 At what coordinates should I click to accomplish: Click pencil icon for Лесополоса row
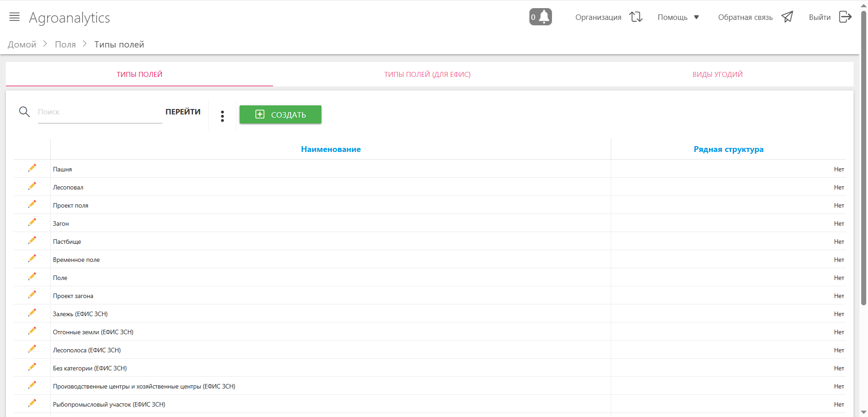click(32, 349)
